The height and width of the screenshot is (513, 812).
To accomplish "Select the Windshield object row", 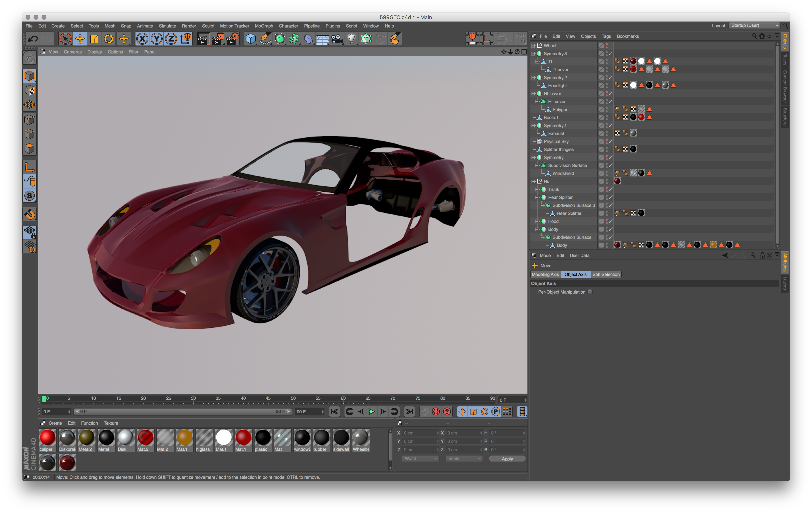I will pyautogui.click(x=563, y=173).
